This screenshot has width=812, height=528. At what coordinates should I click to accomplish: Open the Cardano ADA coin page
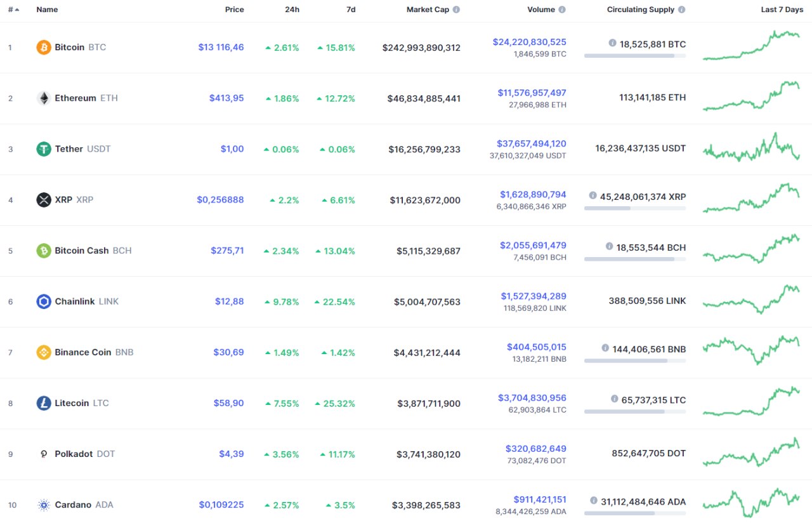(x=84, y=505)
